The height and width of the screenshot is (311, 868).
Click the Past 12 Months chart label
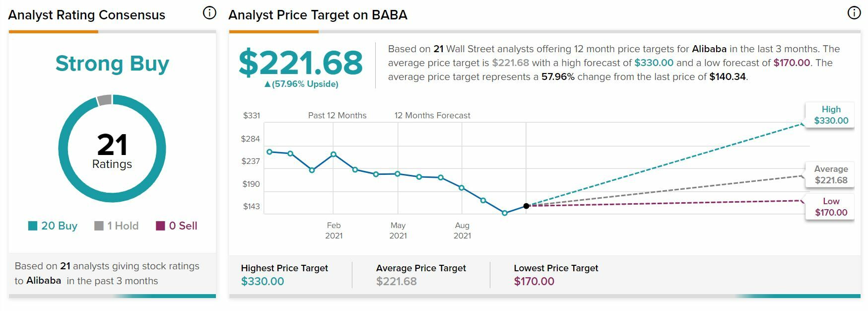(x=337, y=115)
